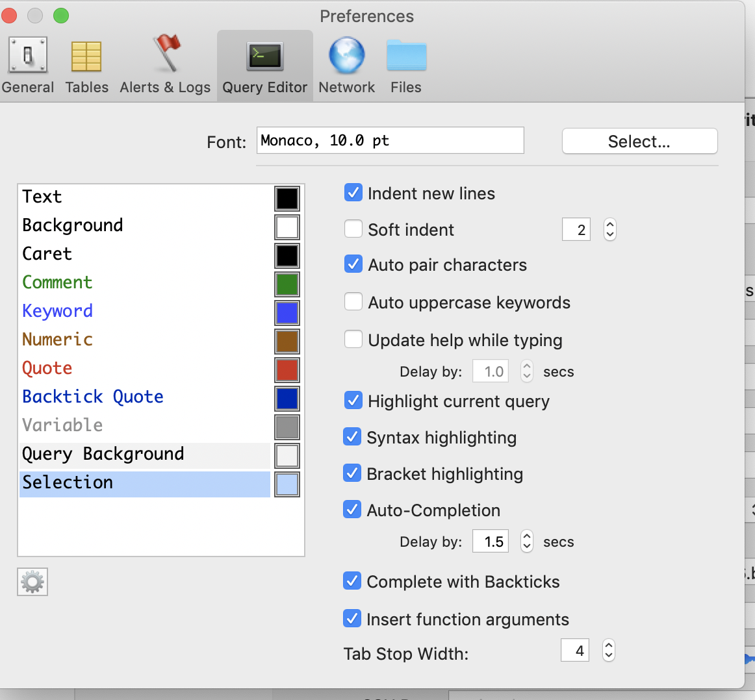Click the Selection color swatch
The width and height of the screenshot is (755, 700).
coord(287,484)
